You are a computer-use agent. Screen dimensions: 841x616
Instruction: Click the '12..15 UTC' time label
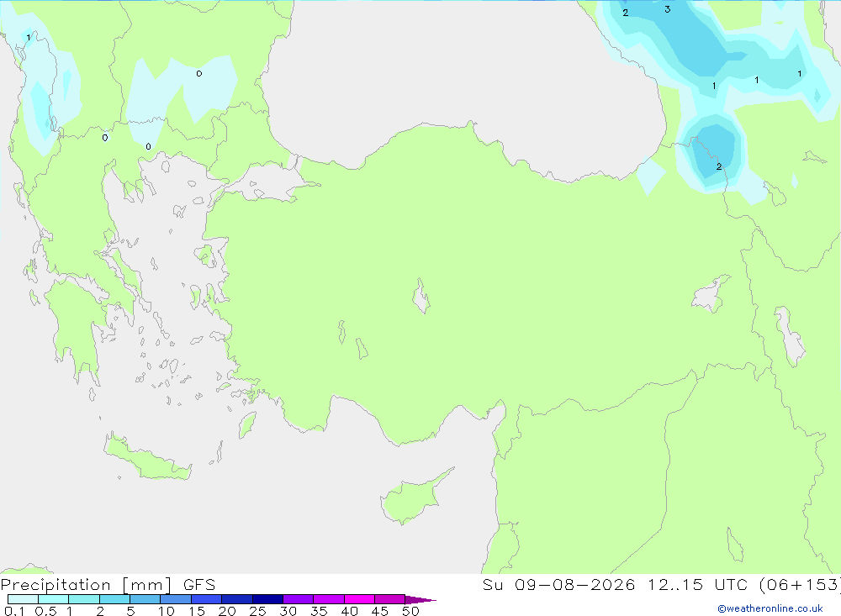tap(698, 585)
